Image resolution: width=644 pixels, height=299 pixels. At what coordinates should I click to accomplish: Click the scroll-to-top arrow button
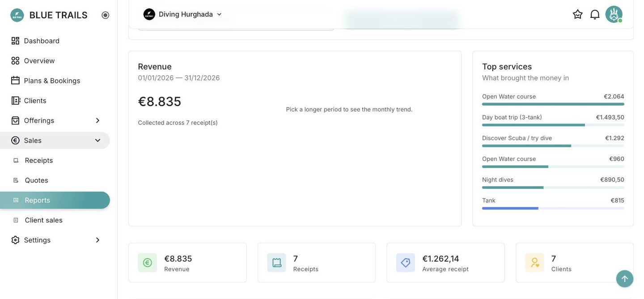[x=625, y=279]
